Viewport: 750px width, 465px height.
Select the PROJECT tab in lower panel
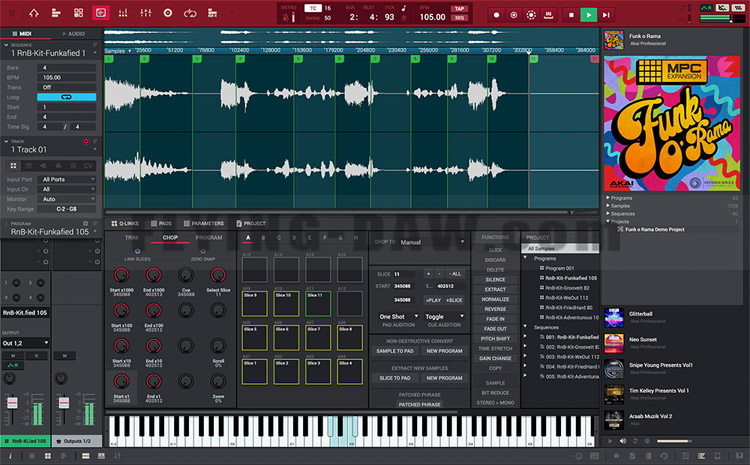point(251,223)
